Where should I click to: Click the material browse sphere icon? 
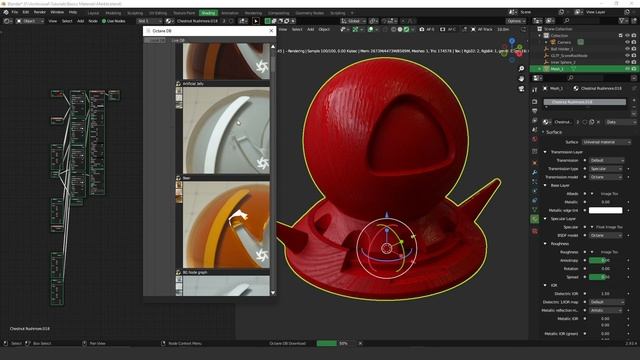tap(169, 21)
